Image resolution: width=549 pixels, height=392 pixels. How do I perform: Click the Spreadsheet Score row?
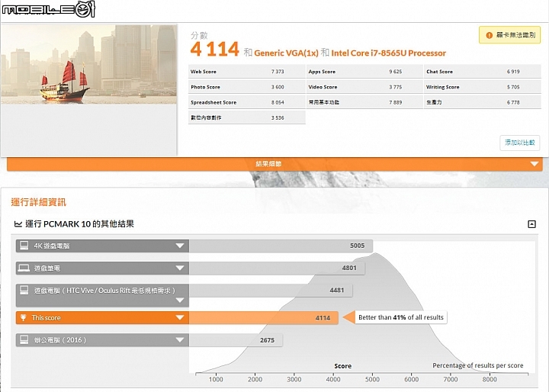pos(247,102)
